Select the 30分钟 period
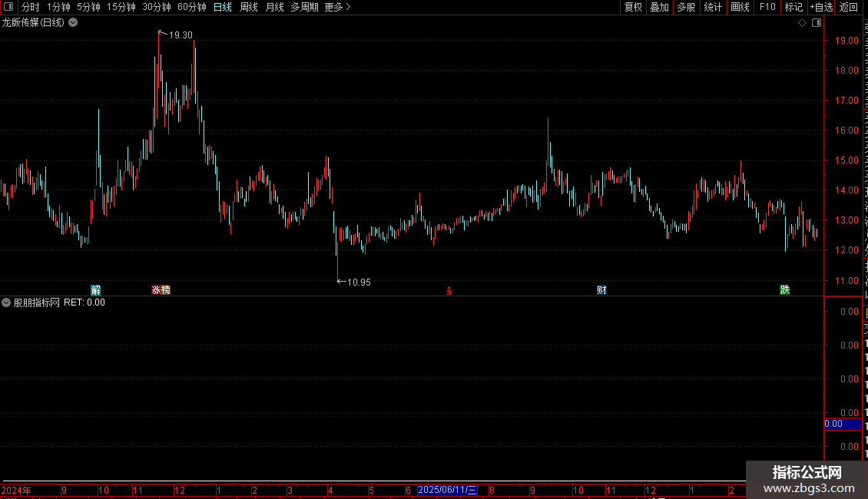This screenshot has width=868, height=499. pos(157,7)
